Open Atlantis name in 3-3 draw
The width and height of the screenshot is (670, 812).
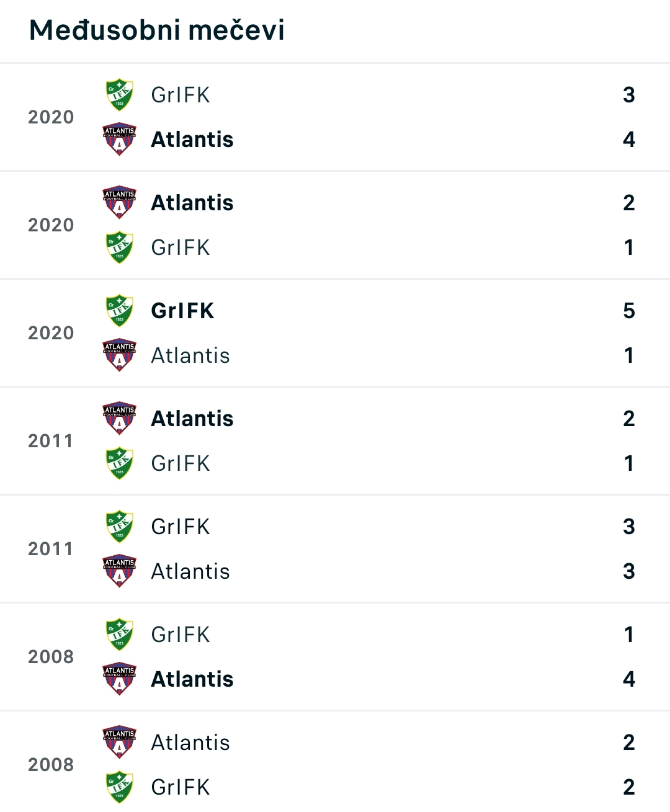point(190,571)
